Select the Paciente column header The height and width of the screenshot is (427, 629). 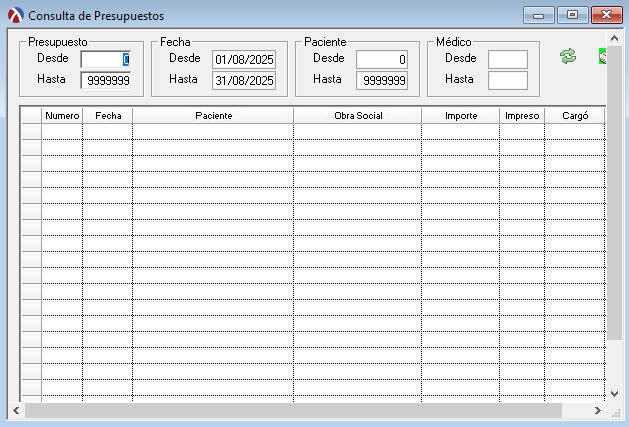pos(213,116)
